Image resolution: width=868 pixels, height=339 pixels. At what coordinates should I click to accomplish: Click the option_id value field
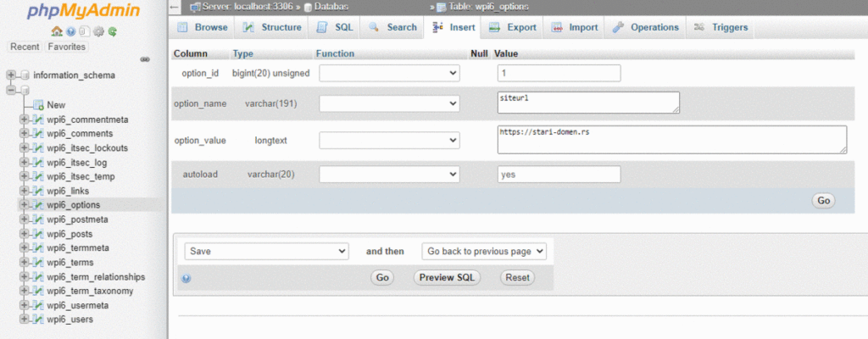click(559, 73)
